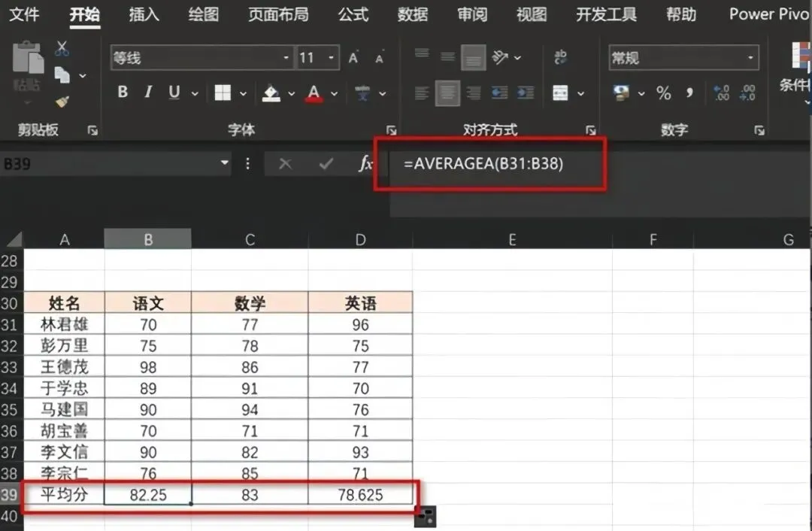Apply comma style format

(x=689, y=93)
